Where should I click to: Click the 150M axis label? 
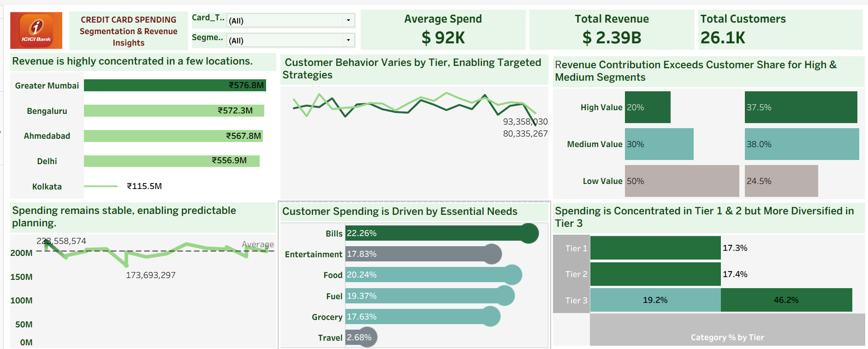22,277
